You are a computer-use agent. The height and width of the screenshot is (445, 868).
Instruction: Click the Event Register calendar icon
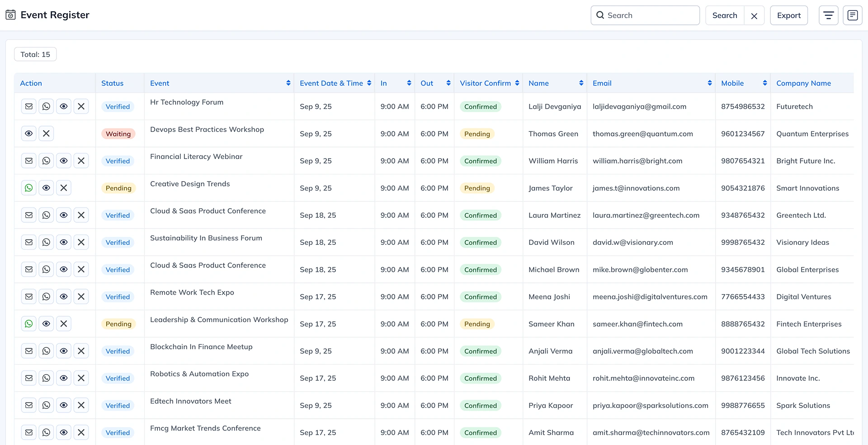[10, 15]
